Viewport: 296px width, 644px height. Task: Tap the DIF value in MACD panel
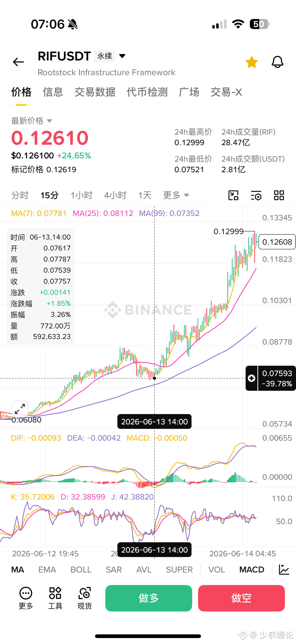pos(36,438)
